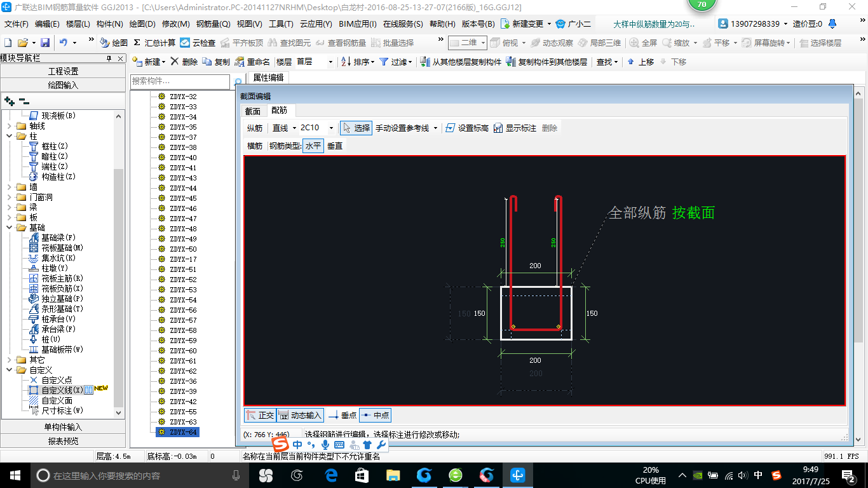Click 屏幕旋转 screen rotate tool

tap(766, 43)
